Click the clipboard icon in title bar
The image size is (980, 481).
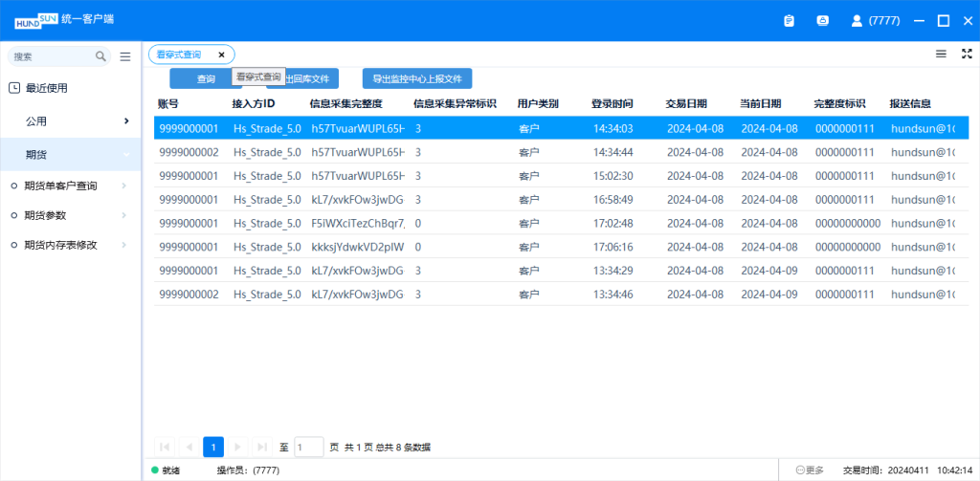[x=789, y=20]
